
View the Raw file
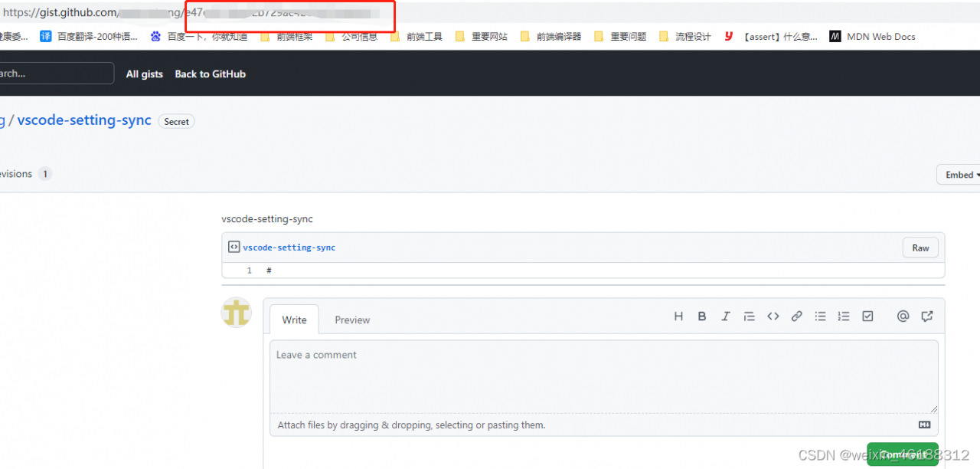920,248
